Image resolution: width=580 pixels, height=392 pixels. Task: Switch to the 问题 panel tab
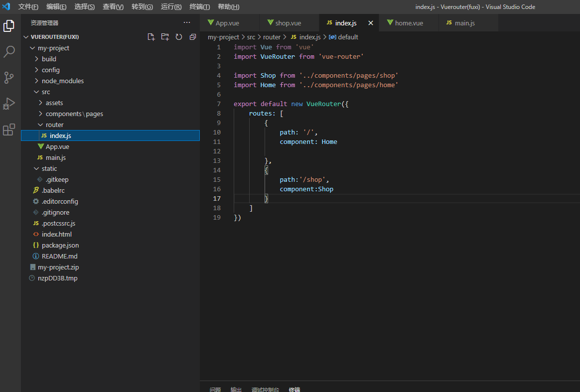coord(215,390)
